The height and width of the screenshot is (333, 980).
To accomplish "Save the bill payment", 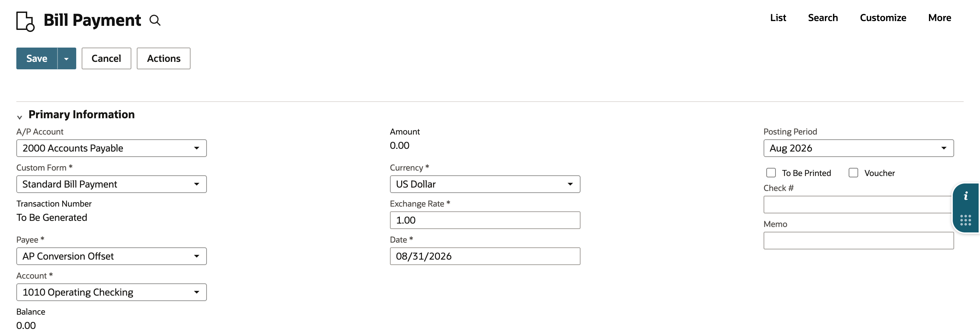I will (x=37, y=58).
